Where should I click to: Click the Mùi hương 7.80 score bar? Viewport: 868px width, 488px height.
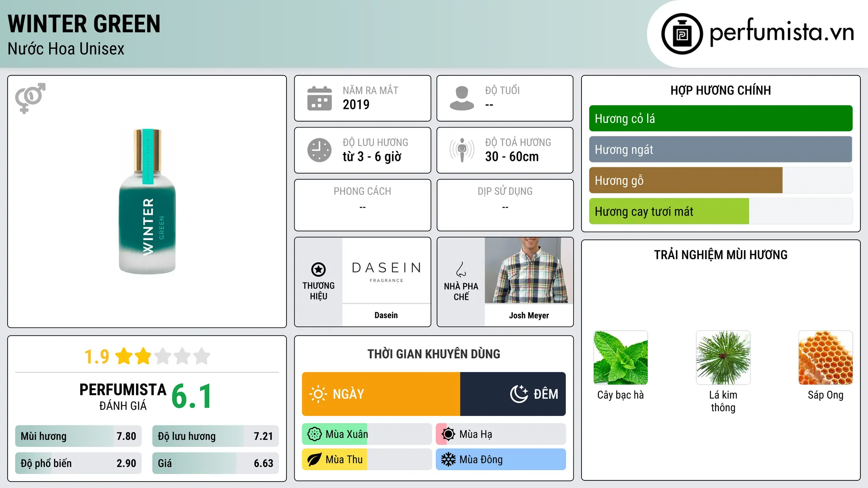click(78, 436)
